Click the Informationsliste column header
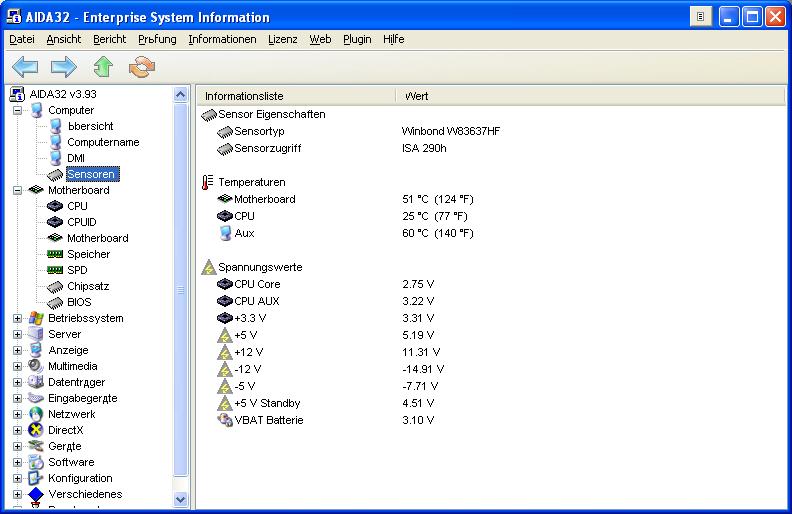The image size is (792, 514). point(296,96)
